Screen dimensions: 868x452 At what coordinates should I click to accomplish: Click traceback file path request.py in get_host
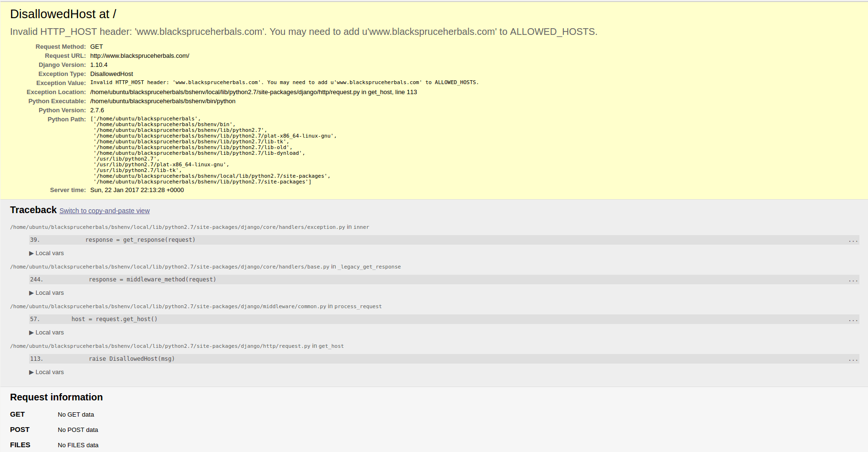coord(177,346)
